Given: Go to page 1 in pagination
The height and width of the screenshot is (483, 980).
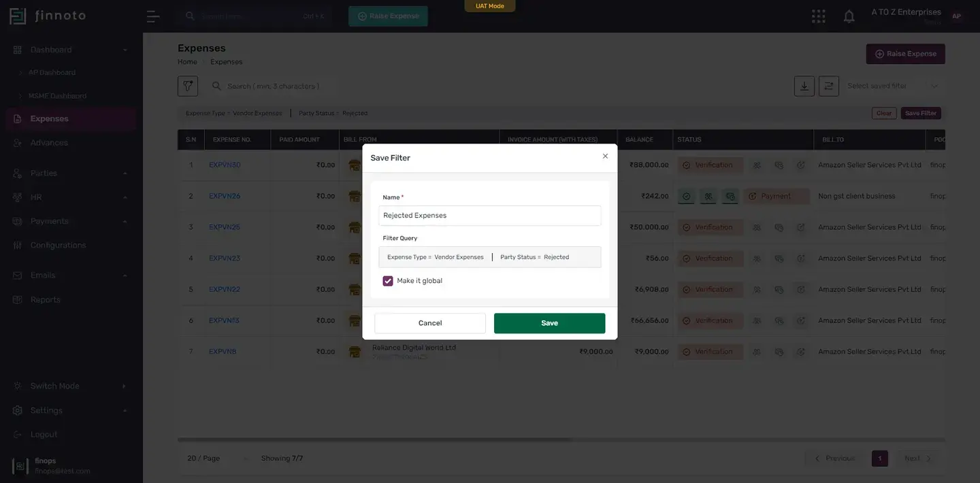Looking at the screenshot, I should [x=880, y=459].
